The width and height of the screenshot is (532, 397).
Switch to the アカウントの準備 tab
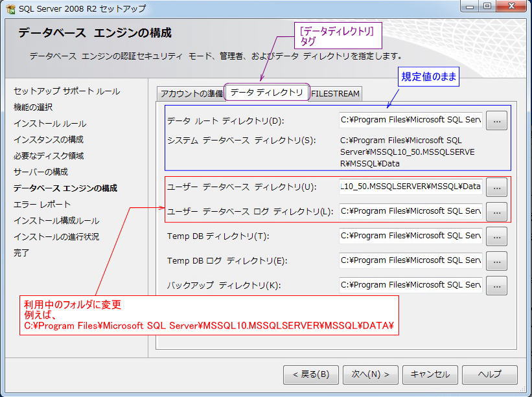tap(191, 93)
